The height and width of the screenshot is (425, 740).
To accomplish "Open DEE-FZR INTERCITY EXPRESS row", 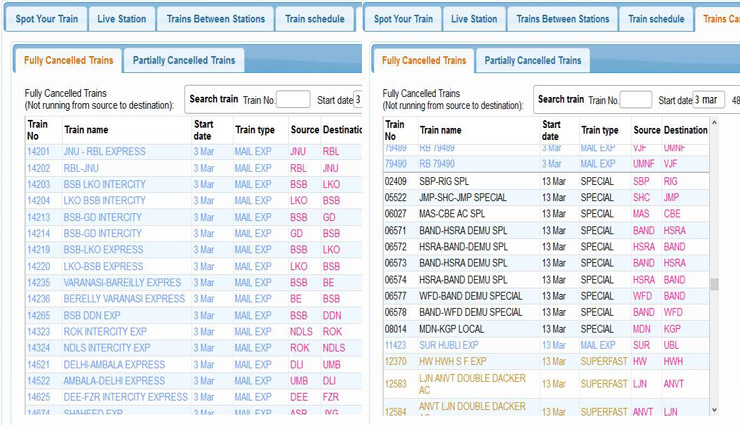I will (x=193, y=397).
